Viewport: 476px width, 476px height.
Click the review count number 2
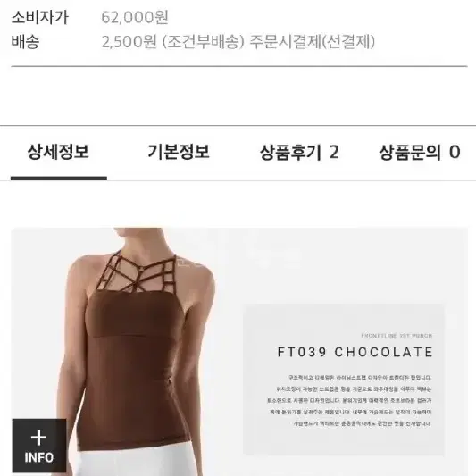pos(334,152)
